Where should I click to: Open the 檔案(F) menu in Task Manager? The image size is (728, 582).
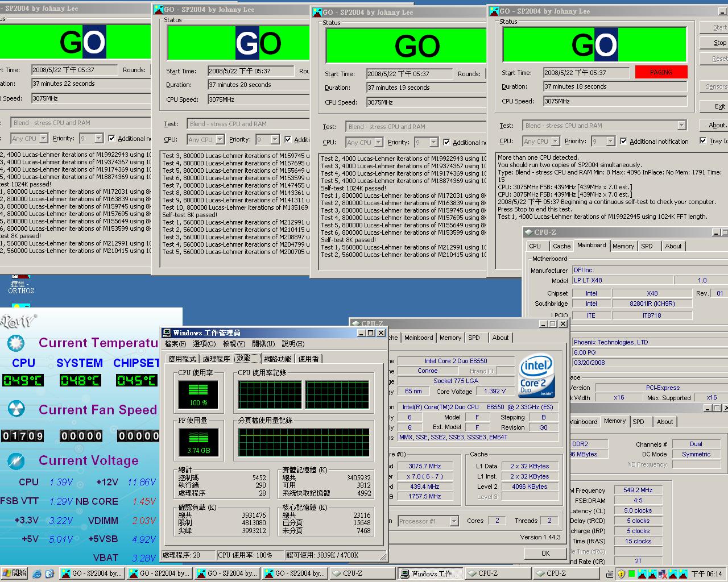tap(175, 344)
